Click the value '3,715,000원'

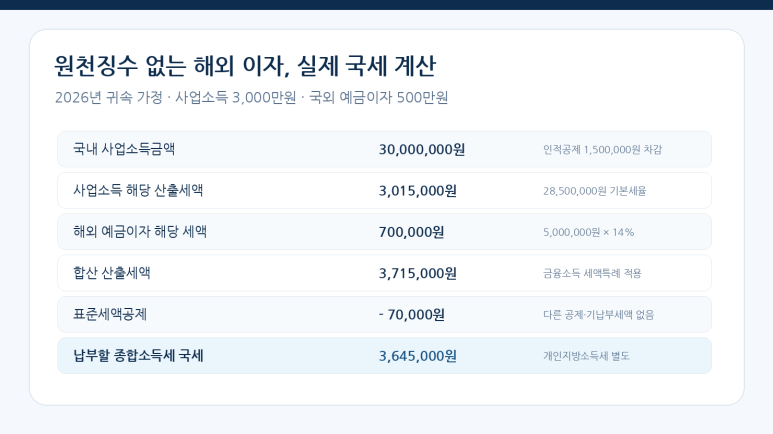tap(418, 273)
